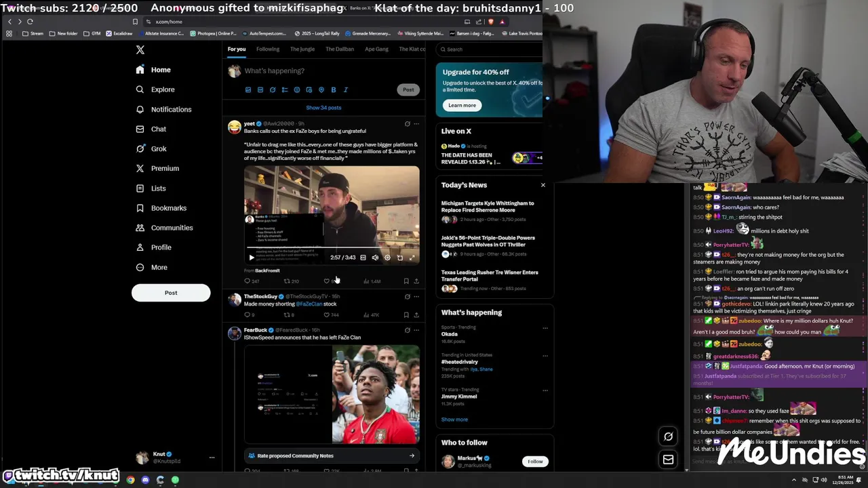Toggle captions on the Banks video
The width and height of the screenshot is (868, 488).
click(x=363, y=258)
